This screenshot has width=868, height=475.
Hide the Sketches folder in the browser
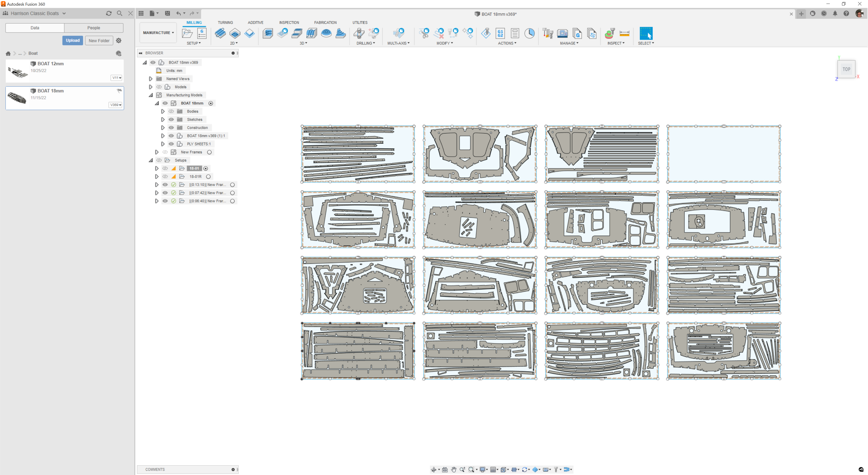(171, 119)
